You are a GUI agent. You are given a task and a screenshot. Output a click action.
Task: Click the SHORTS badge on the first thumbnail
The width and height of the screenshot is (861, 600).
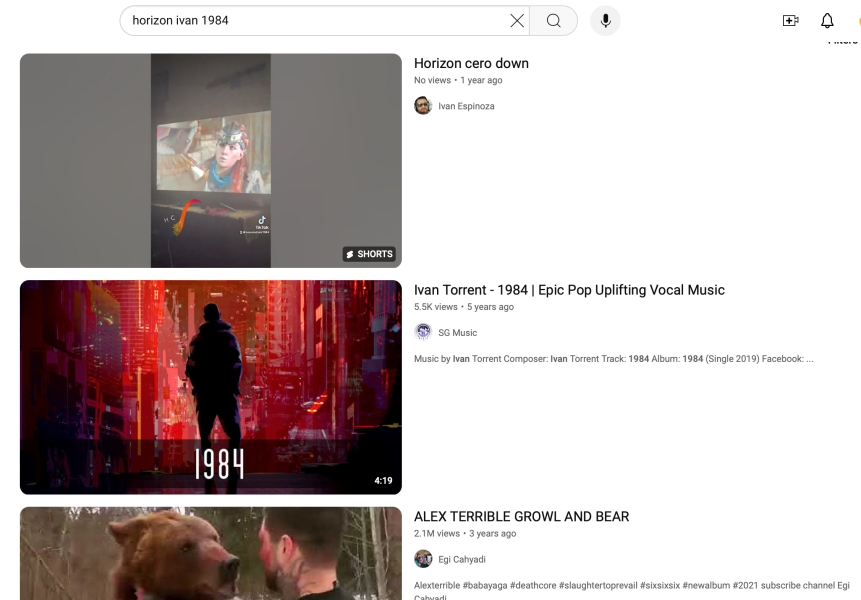coord(370,254)
